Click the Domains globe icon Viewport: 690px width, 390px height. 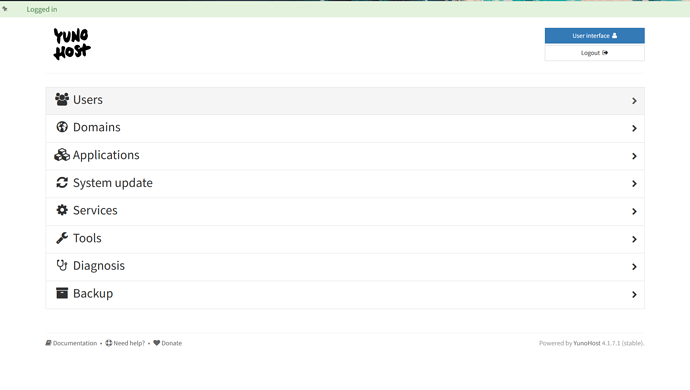pos(62,127)
